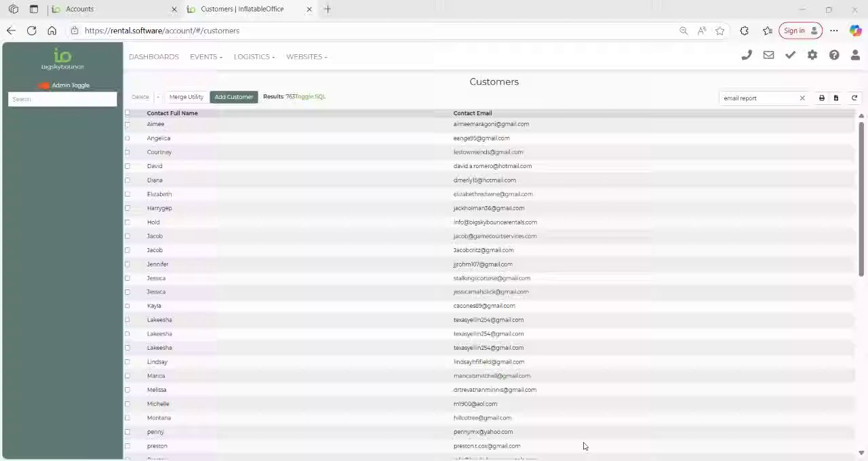The height and width of the screenshot is (461, 868).
Task: Check the box for Diana row
Action: click(127, 180)
